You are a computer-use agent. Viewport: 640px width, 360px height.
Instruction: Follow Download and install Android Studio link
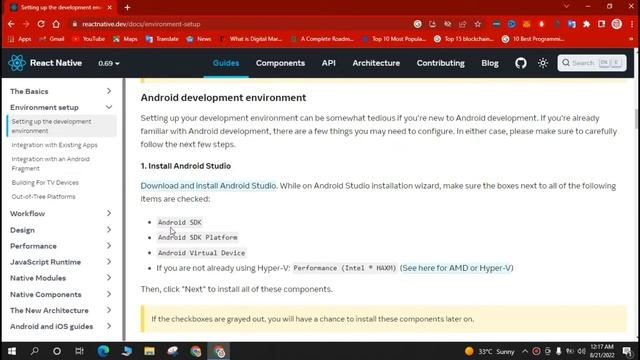coord(208,186)
